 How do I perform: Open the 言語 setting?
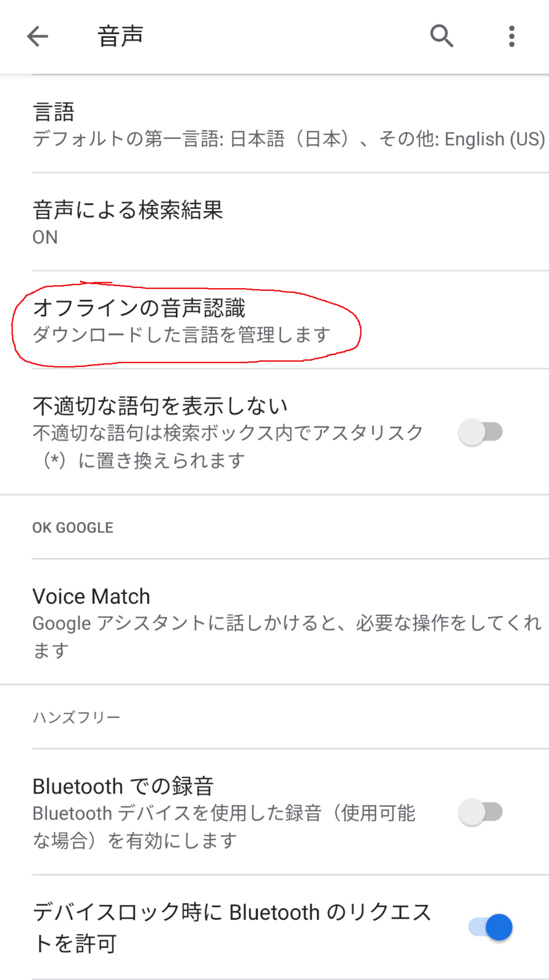click(54, 112)
